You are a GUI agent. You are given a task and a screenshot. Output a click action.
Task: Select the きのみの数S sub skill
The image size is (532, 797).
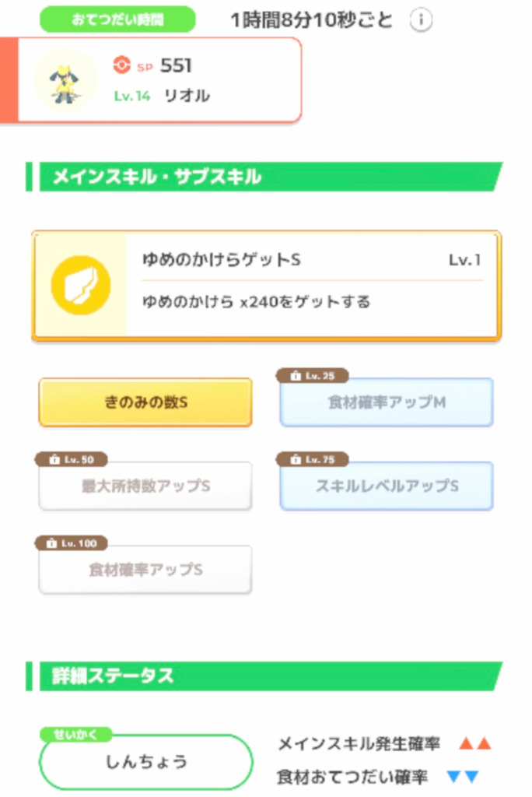(x=145, y=402)
